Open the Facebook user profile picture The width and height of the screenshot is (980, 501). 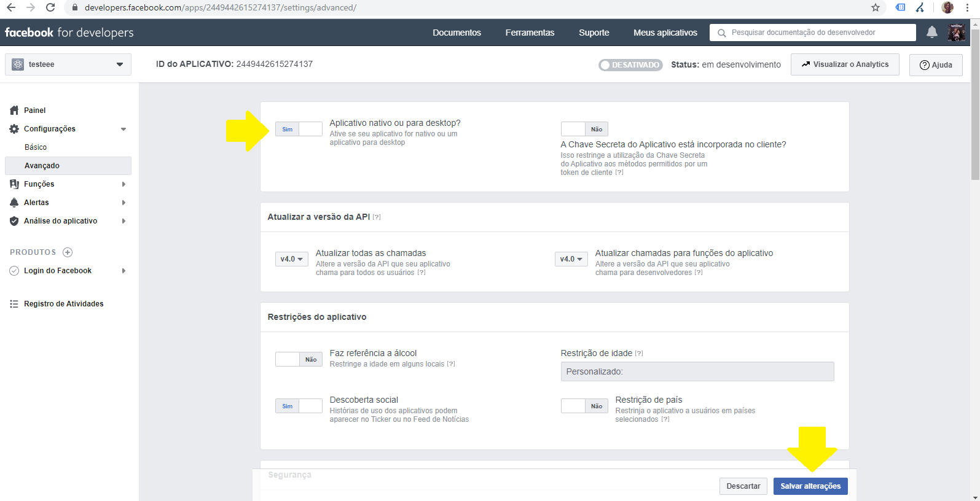pyautogui.click(x=956, y=33)
